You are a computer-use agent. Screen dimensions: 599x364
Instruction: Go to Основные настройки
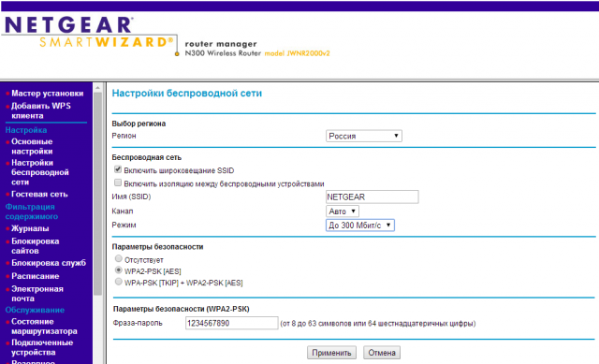click(x=32, y=146)
